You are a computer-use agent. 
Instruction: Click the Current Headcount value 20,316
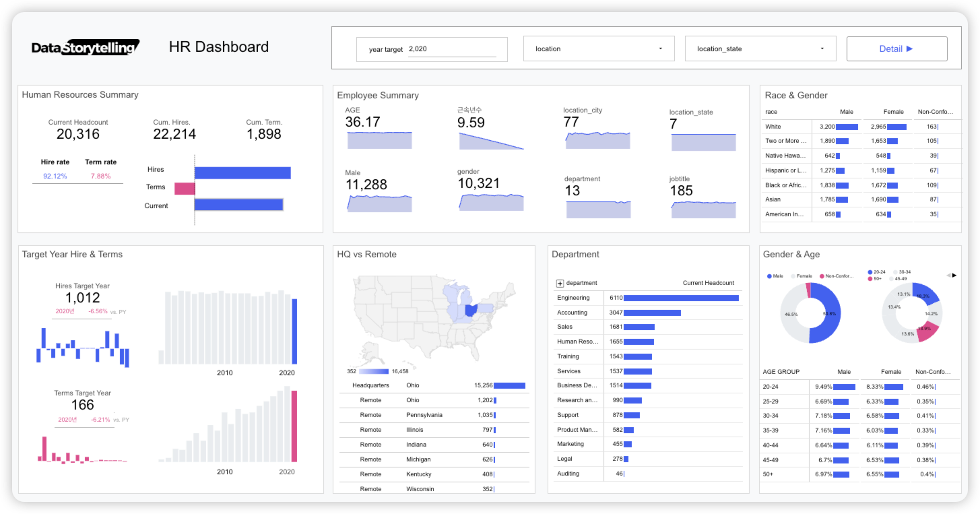tap(78, 134)
